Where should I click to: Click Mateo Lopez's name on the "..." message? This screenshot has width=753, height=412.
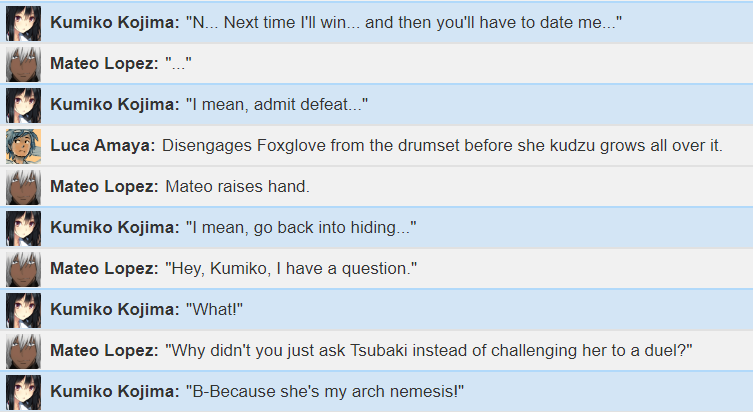tap(104, 63)
